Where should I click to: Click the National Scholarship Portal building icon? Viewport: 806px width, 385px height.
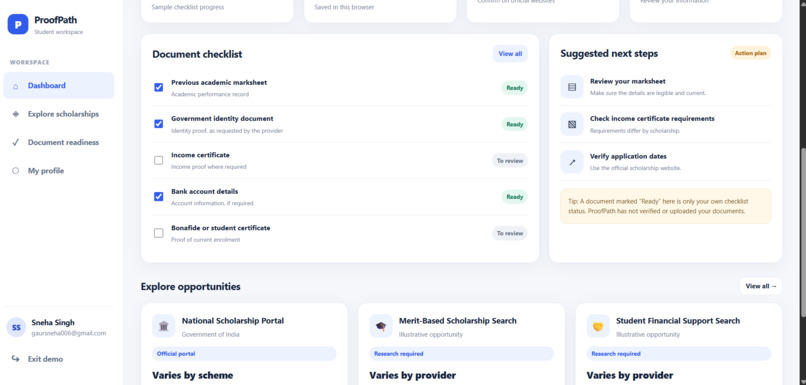coord(163,326)
